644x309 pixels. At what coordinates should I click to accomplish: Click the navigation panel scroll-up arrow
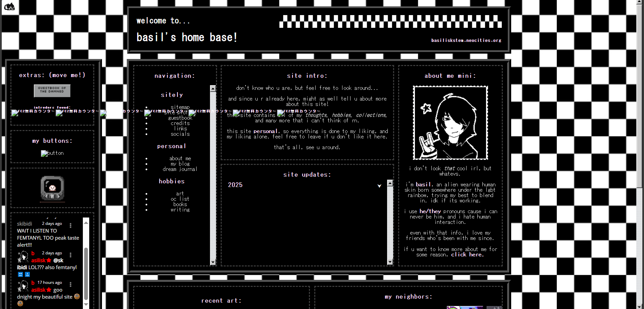[x=213, y=88]
